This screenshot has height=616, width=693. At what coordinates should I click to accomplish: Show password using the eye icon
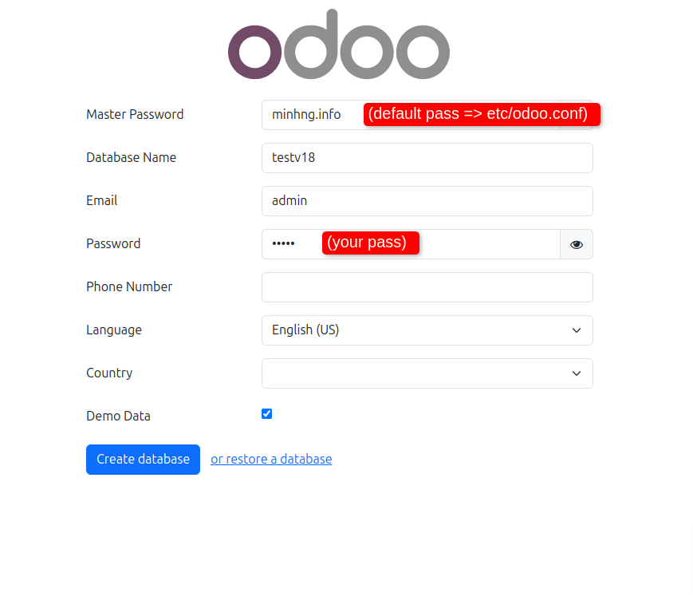577,244
